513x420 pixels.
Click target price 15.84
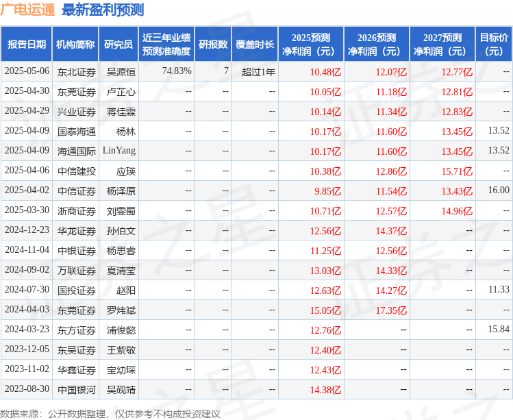click(x=499, y=329)
